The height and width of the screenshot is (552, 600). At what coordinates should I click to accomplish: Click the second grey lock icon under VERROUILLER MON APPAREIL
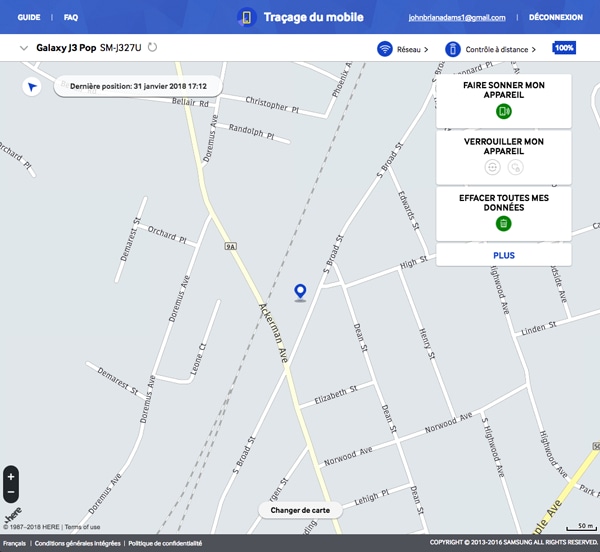coord(515,167)
